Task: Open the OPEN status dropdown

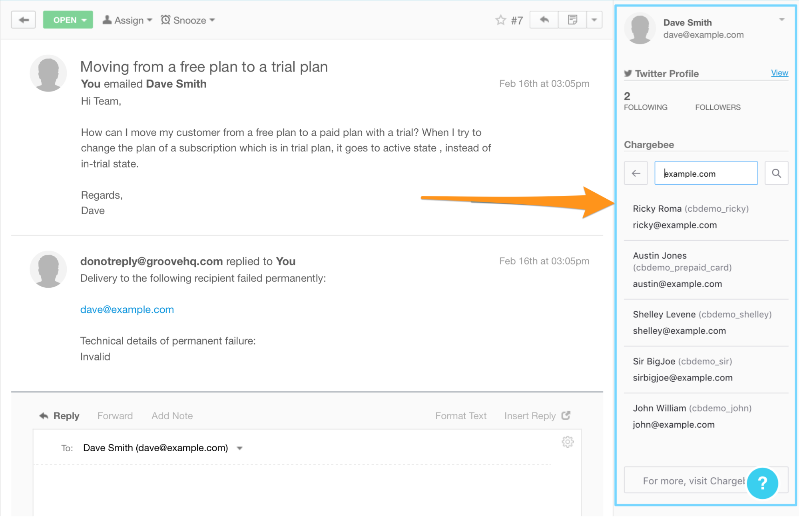Action: (x=68, y=20)
